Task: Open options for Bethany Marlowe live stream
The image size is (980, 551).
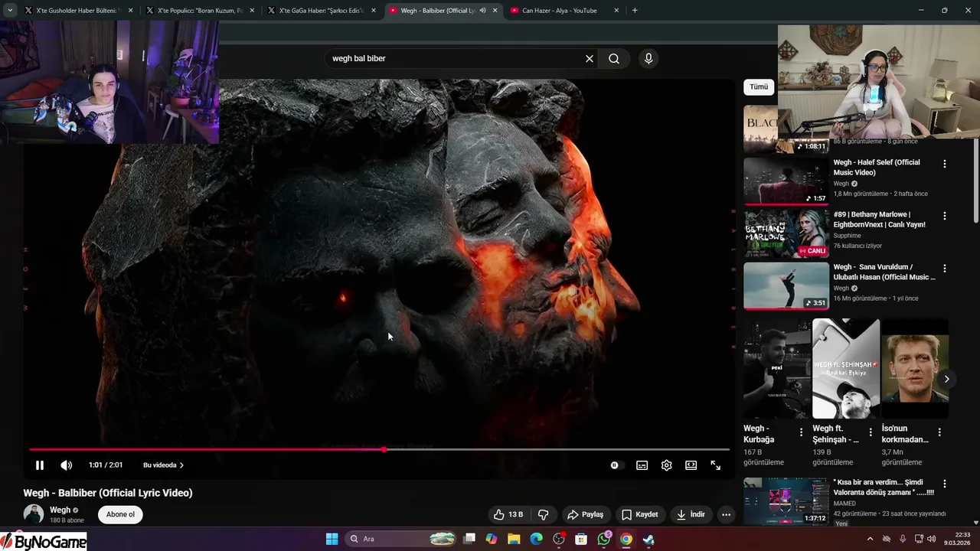Action: point(945,216)
